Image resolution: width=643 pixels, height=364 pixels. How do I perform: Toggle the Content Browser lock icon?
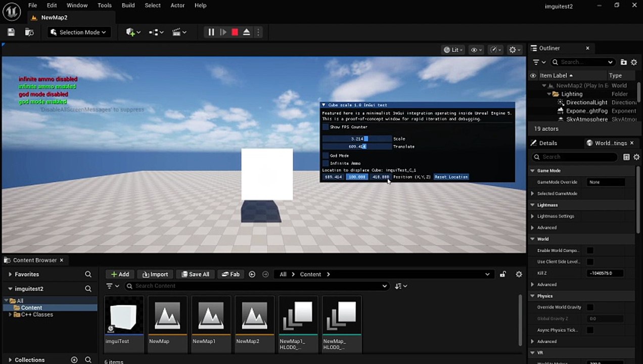[x=502, y=275]
